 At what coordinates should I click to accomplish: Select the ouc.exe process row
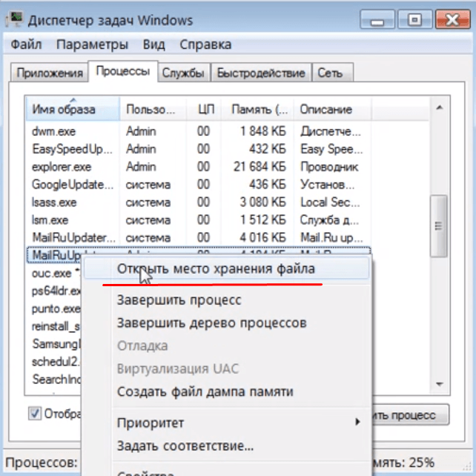click(53, 273)
